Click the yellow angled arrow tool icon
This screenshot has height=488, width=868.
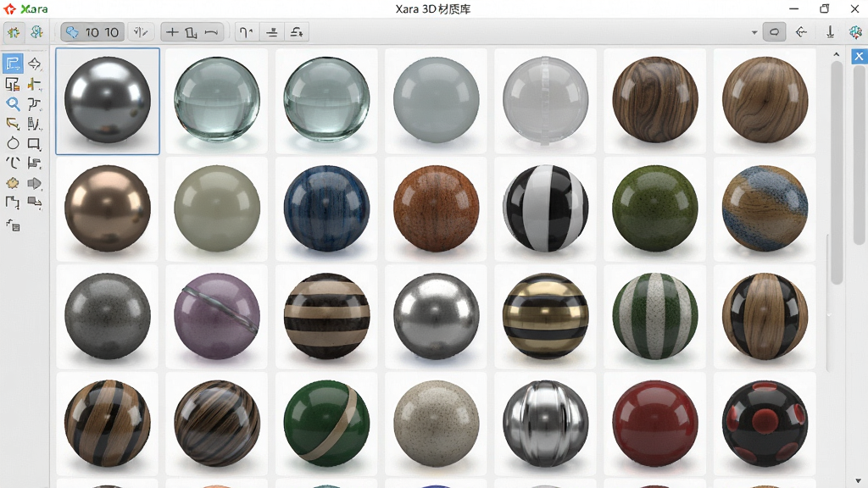pos(13,123)
